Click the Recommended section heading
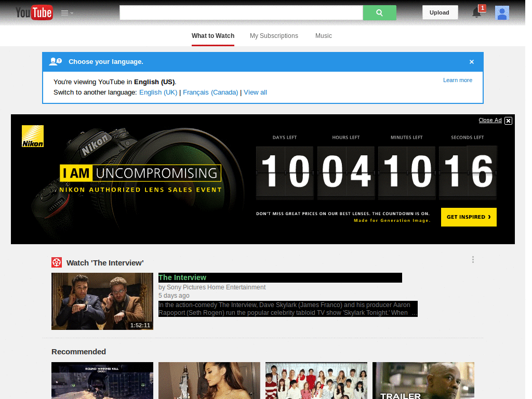The height and width of the screenshot is (399, 532). click(79, 352)
